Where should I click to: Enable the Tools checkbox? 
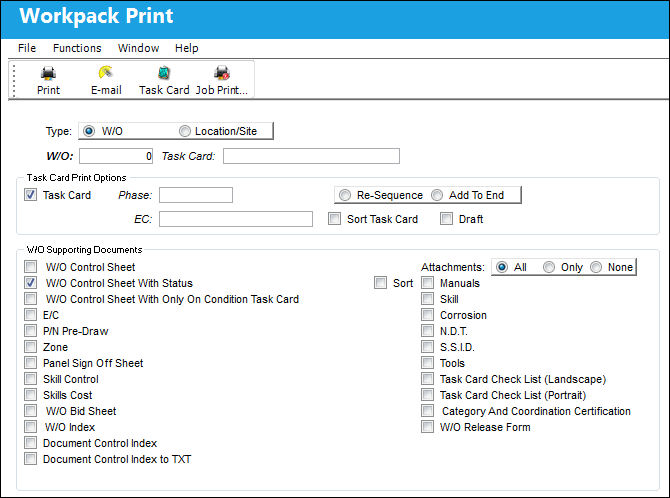tap(427, 362)
